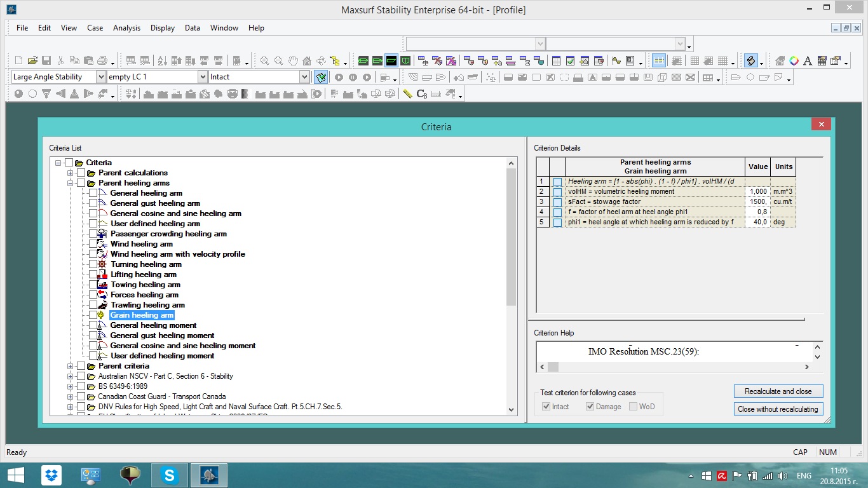
Task: Enable the Parent criteria folder checkbox
Action: tap(81, 366)
